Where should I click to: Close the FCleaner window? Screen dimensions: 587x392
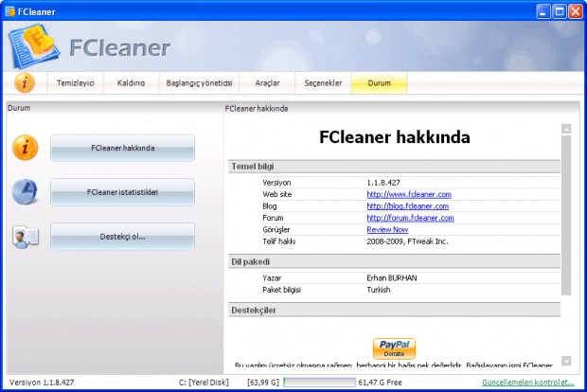pos(576,11)
